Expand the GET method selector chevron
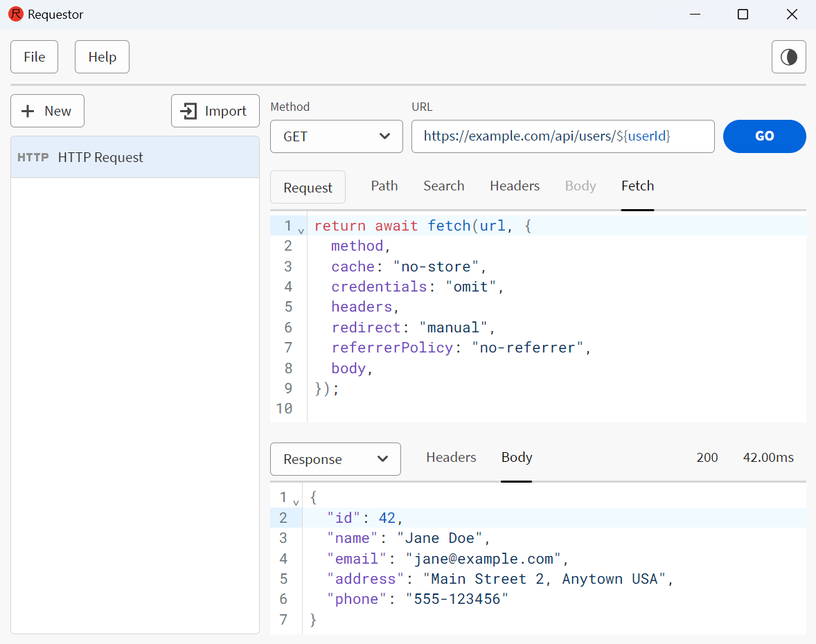The width and height of the screenshot is (816, 644). (x=385, y=136)
